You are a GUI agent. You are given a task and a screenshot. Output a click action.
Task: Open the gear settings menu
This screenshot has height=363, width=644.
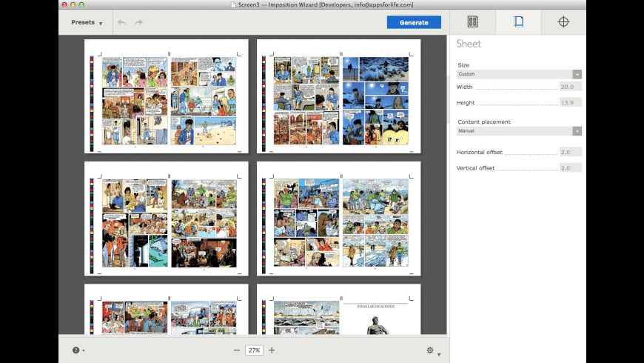[432, 350]
